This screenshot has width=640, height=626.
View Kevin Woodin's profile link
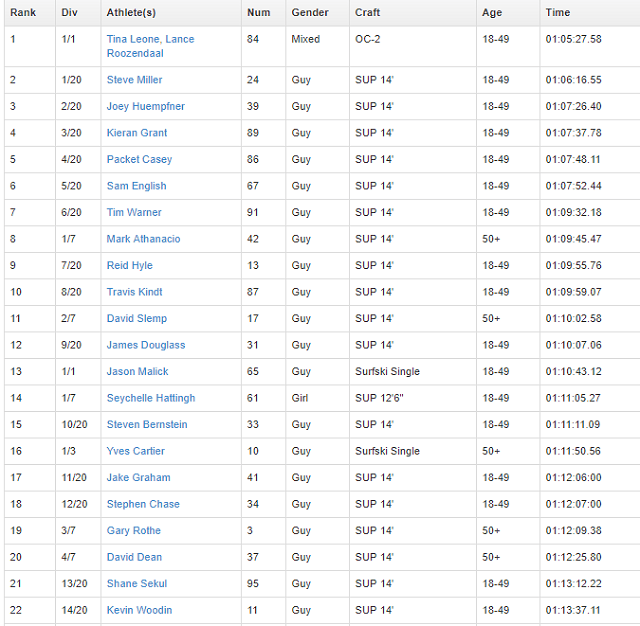139,610
